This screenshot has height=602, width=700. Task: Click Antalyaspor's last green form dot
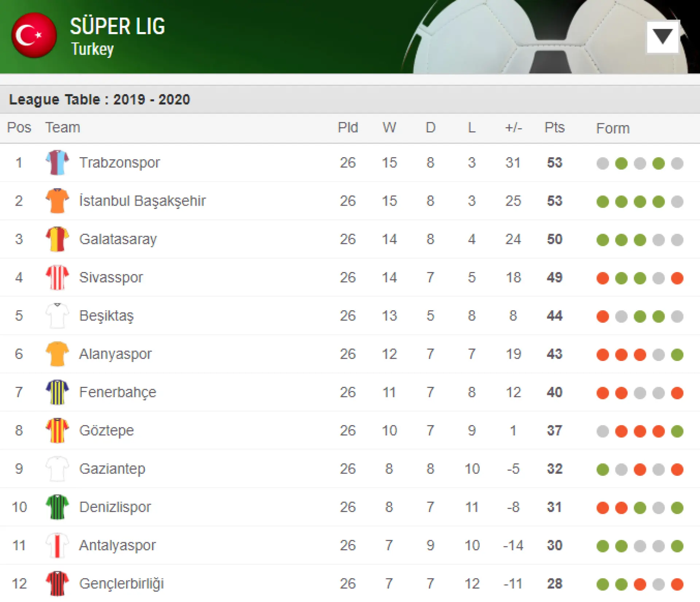tap(677, 546)
